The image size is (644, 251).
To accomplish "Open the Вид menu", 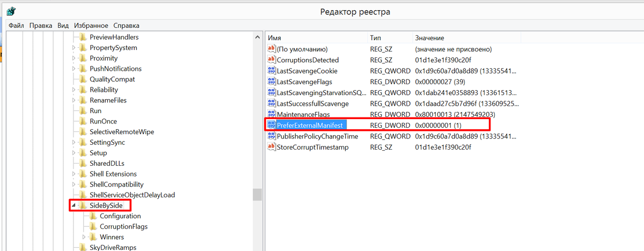I will click(x=63, y=25).
